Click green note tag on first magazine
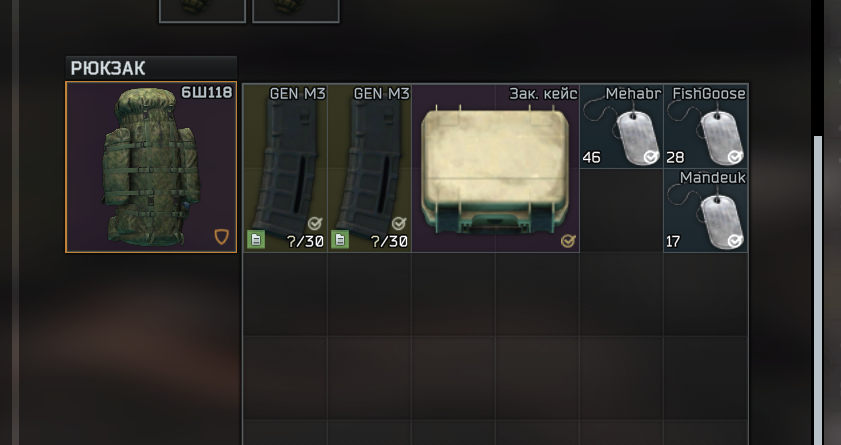This screenshot has height=445, width=841. click(x=256, y=240)
